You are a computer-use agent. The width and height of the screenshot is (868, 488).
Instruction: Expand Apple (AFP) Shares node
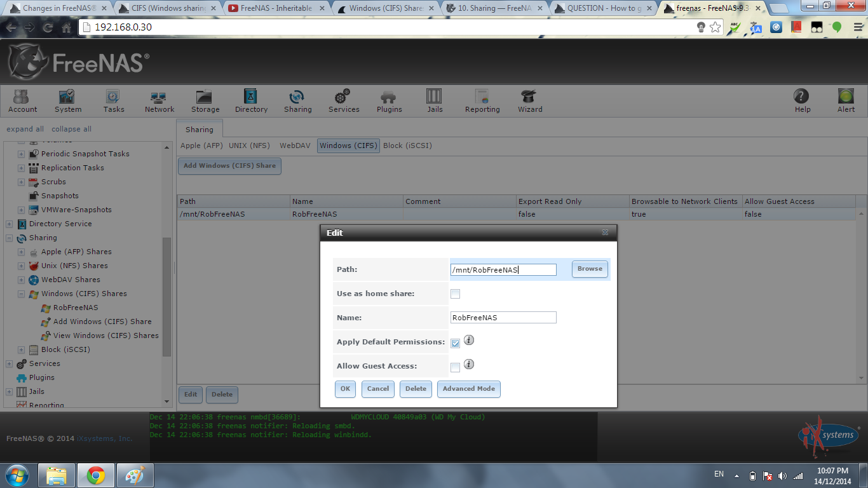point(21,252)
